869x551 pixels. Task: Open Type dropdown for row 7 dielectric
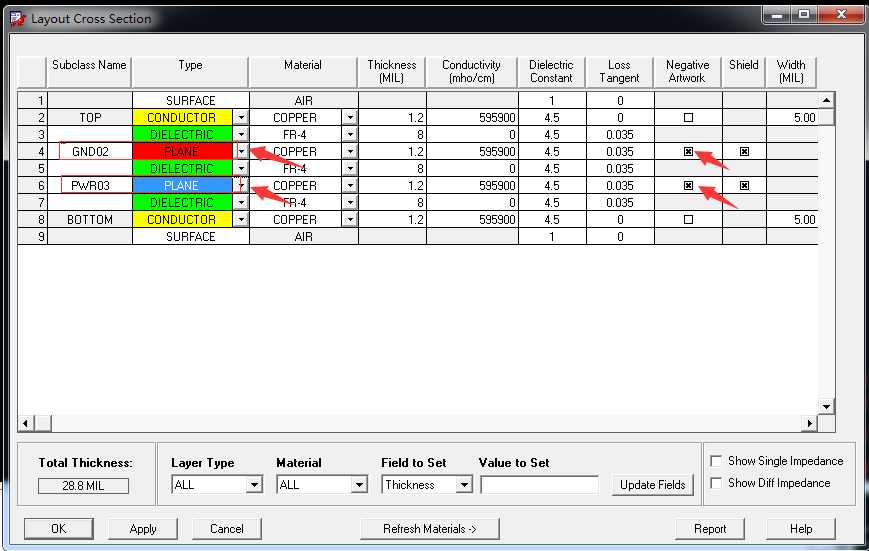pyautogui.click(x=241, y=202)
